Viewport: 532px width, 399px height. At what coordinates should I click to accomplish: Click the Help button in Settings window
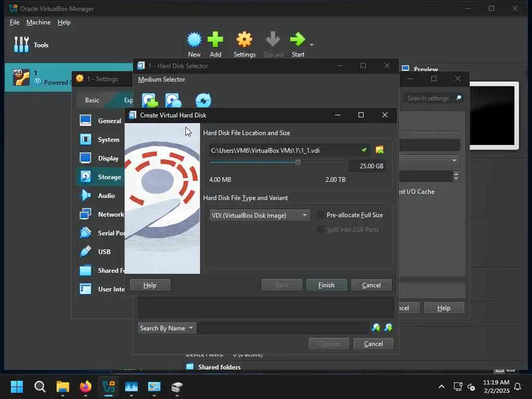click(x=444, y=308)
